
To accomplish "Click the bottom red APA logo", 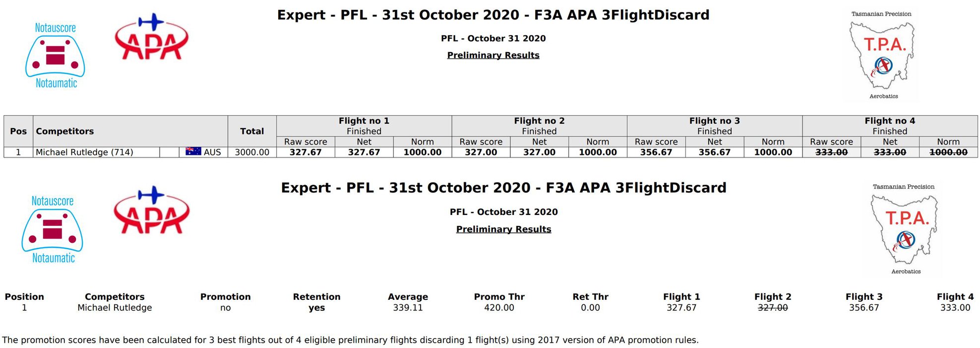I will click(x=152, y=210).
